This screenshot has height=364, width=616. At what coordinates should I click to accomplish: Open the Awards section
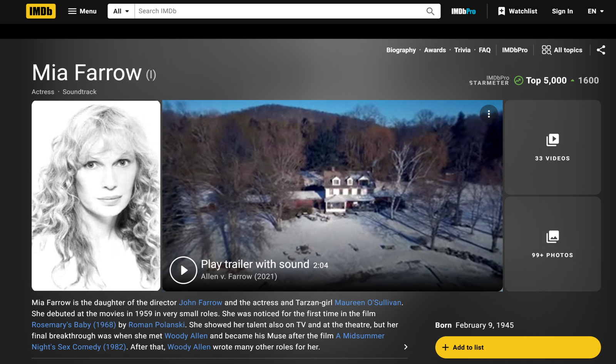tap(435, 50)
